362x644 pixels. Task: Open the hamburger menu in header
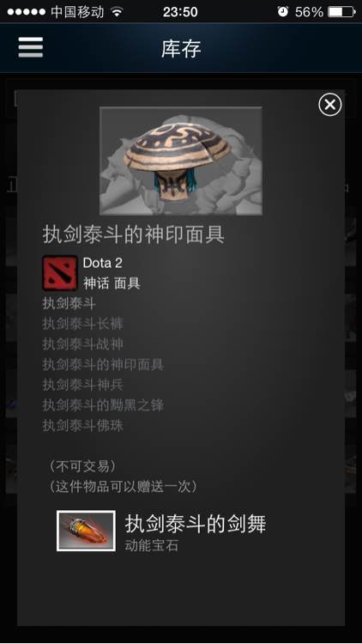(30, 47)
